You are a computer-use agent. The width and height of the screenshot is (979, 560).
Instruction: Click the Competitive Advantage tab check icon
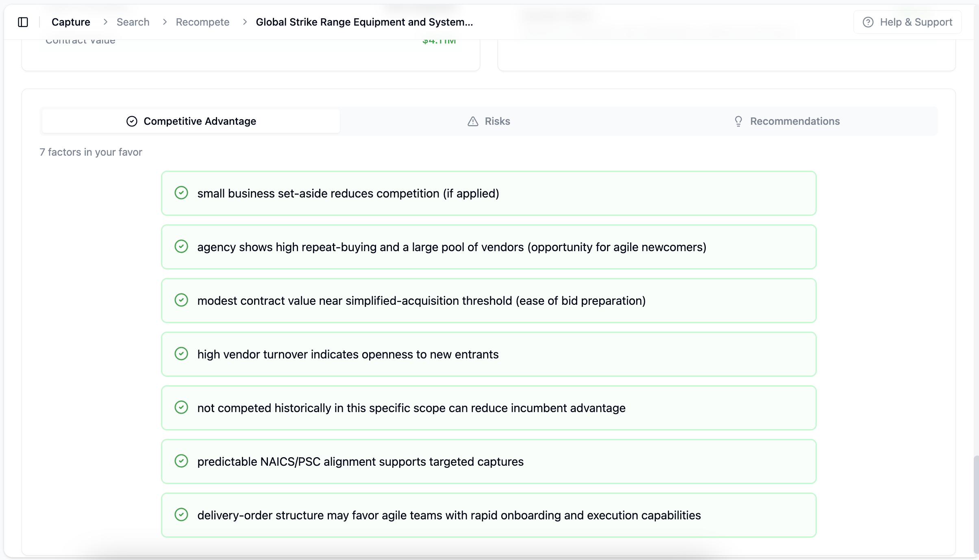pos(132,121)
